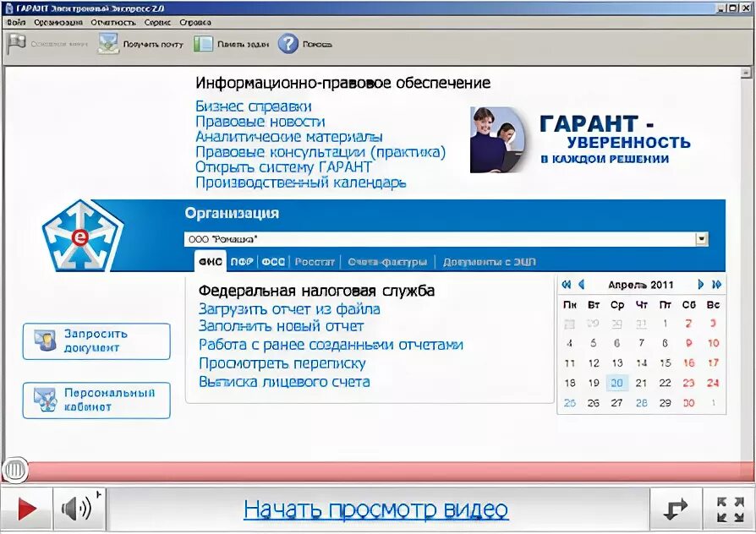This screenshot has width=756, height=534.
Task: Click the replay arrow icon in video bar
Action: point(675,509)
